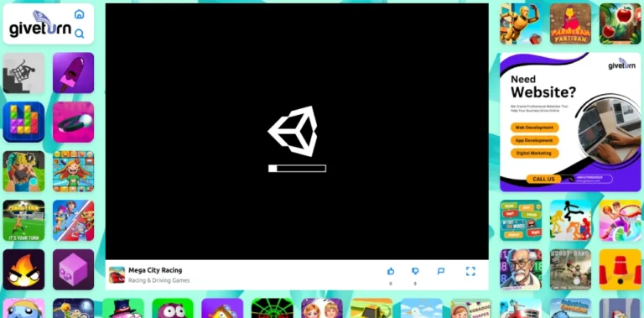The image size is (644, 318).
Task: Click Digital Marketing button in ad
Action: pos(534,154)
